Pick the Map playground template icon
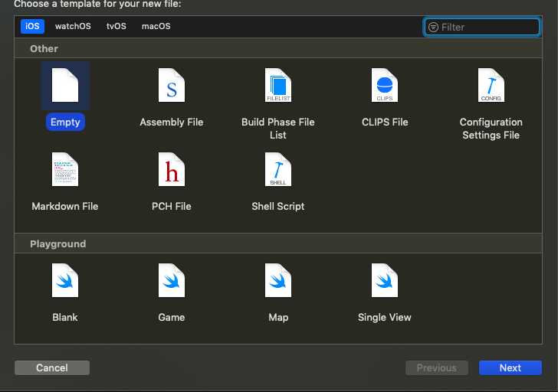Image resolution: width=558 pixels, height=392 pixels. (278, 280)
